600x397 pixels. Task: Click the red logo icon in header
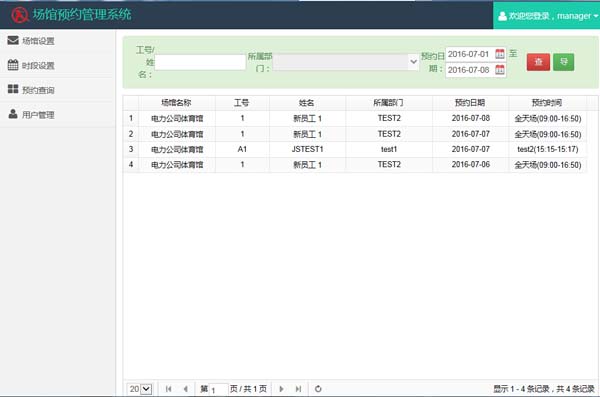(x=20, y=15)
